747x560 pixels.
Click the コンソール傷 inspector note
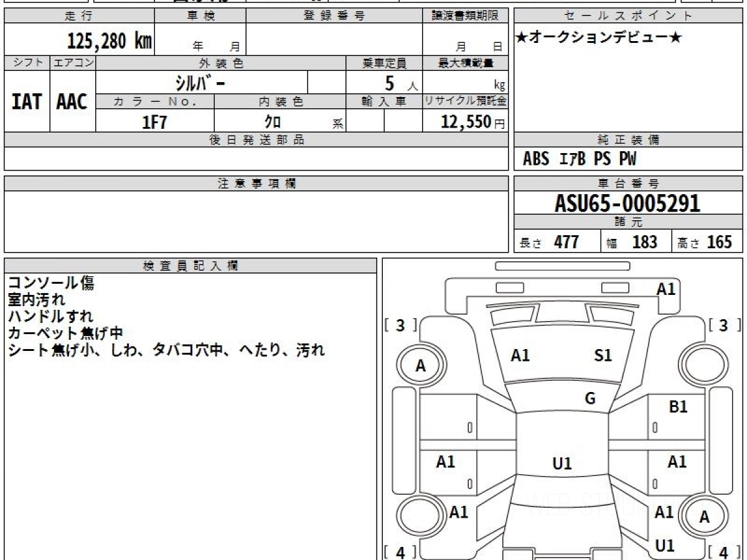(x=51, y=283)
